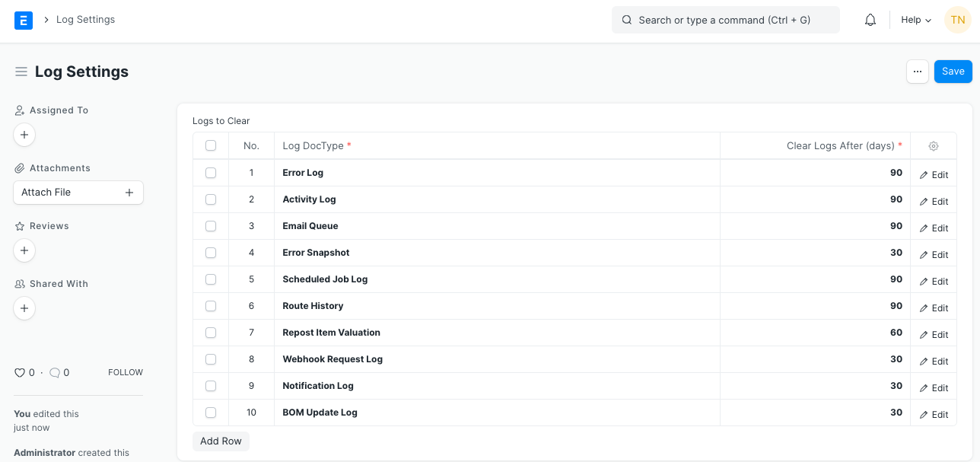980x462 pixels.
Task: Save the Log Settings
Action: click(x=953, y=71)
